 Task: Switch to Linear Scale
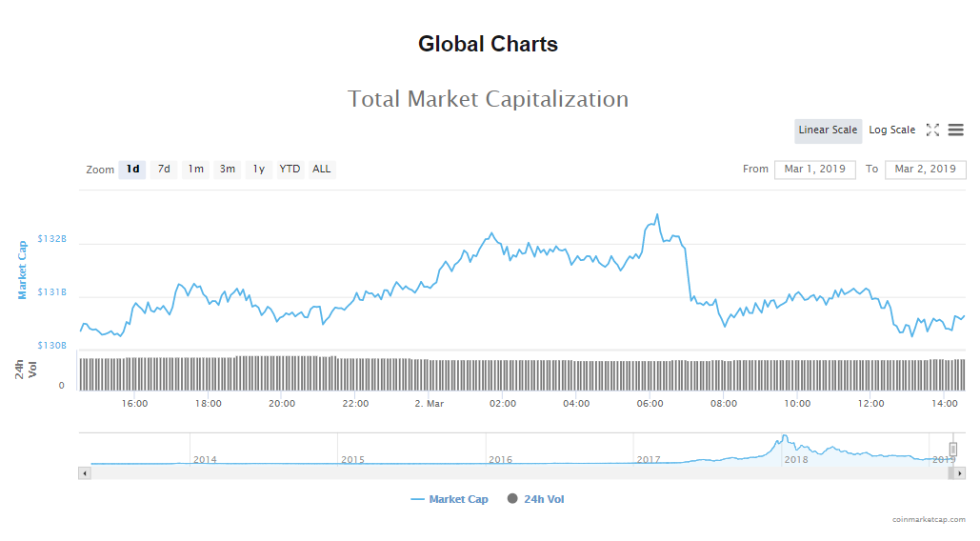[828, 130]
